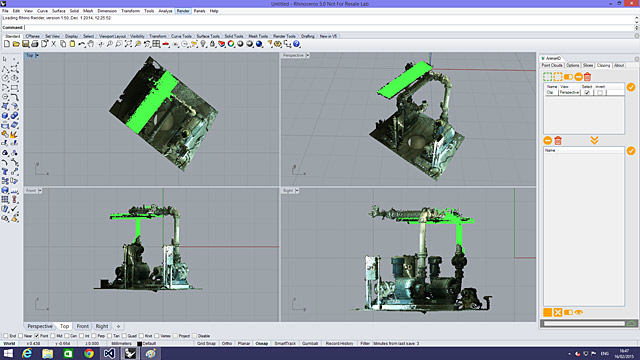Click the padlock Lock objects icon

(x=212, y=44)
